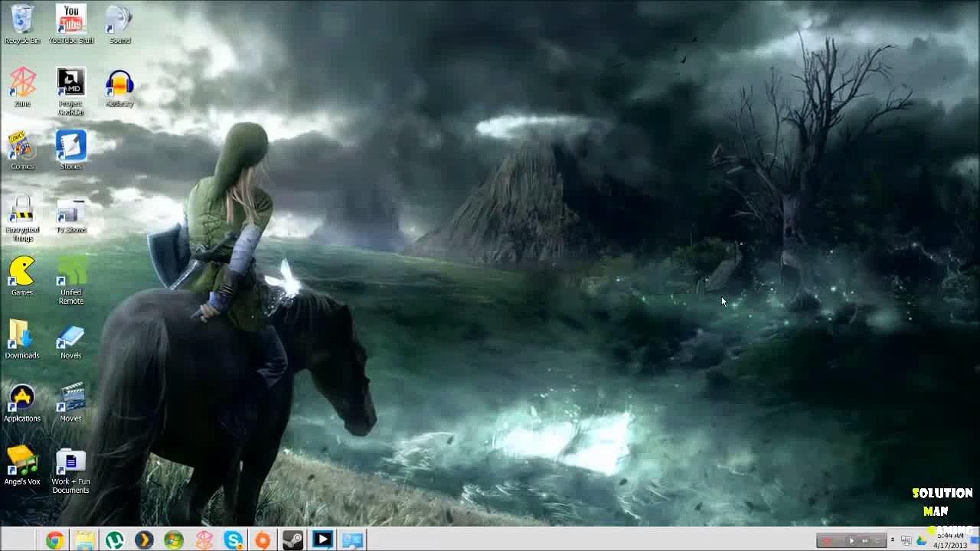The height and width of the screenshot is (551, 980).
Task: Click the fast-forward button on taskbar toolbar
Action: [x=865, y=541]
